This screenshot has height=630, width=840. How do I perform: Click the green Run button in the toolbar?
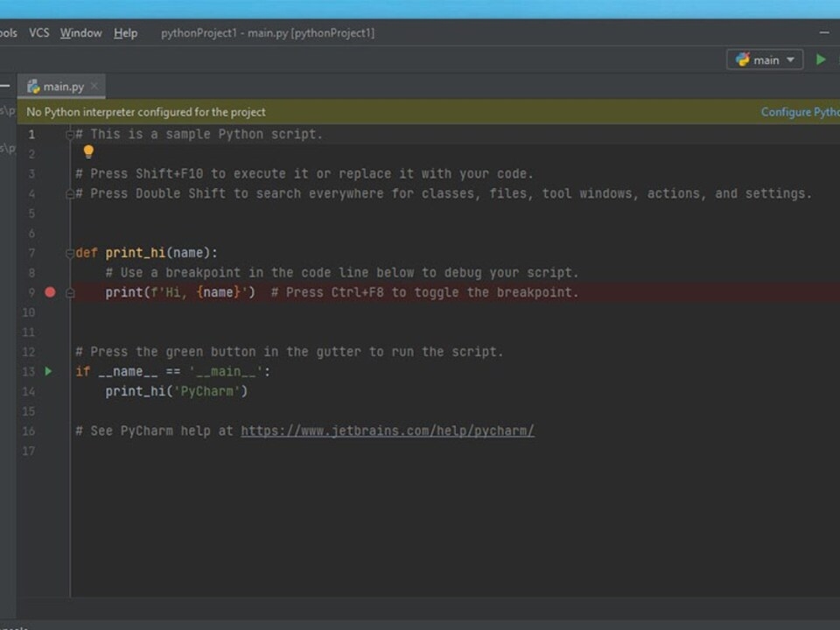[820, 59]
